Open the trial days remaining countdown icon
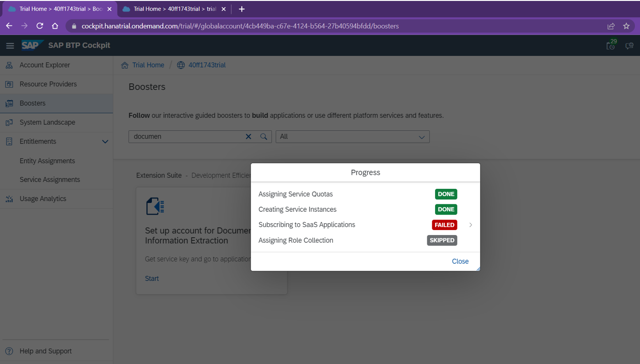 point(611,45)
